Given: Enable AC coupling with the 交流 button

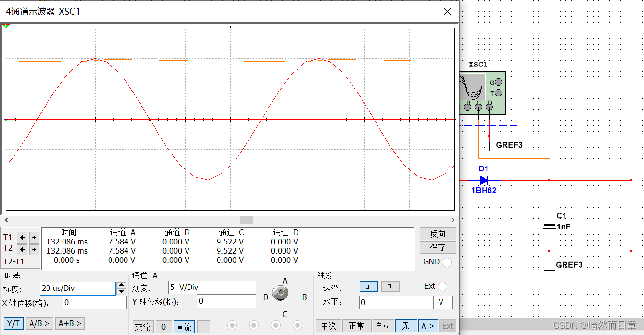Looking at the screenshot, I should click(143, 326).
